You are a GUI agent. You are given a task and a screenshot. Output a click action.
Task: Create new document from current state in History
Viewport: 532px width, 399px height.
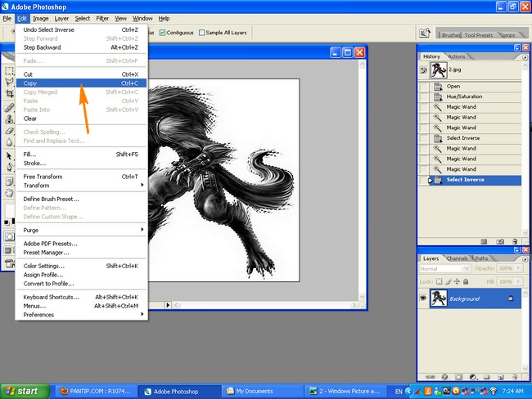point(484,242)
